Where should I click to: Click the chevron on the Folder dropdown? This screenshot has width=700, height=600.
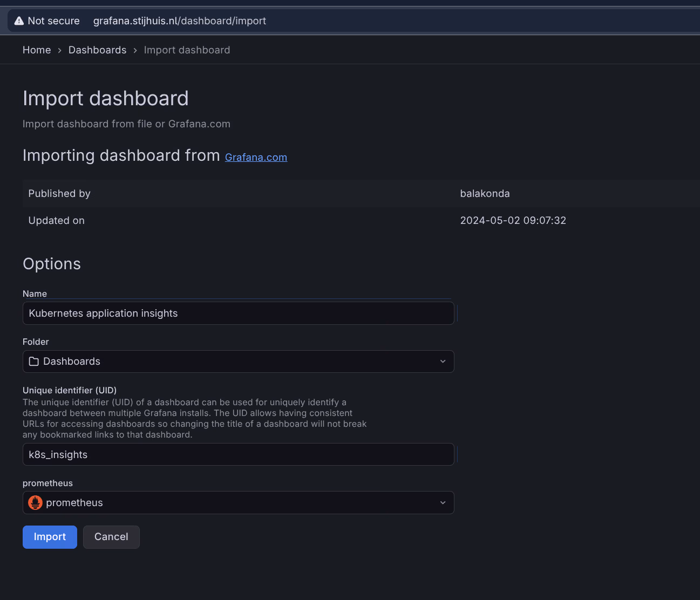tap(443, 361)
